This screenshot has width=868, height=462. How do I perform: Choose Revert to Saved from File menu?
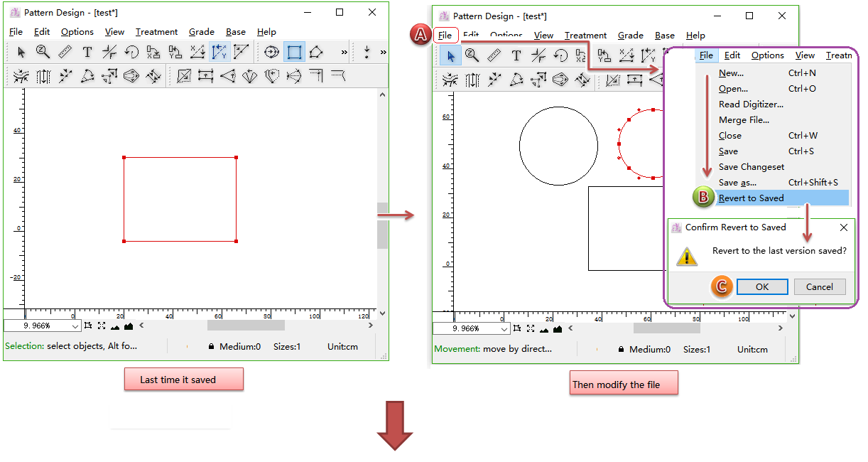751,198
